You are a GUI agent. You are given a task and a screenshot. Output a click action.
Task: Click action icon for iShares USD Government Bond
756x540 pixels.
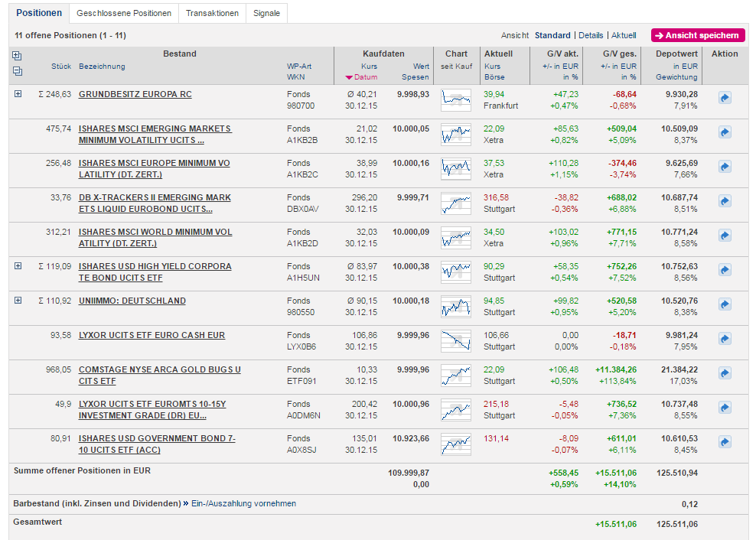coord(725,442)
